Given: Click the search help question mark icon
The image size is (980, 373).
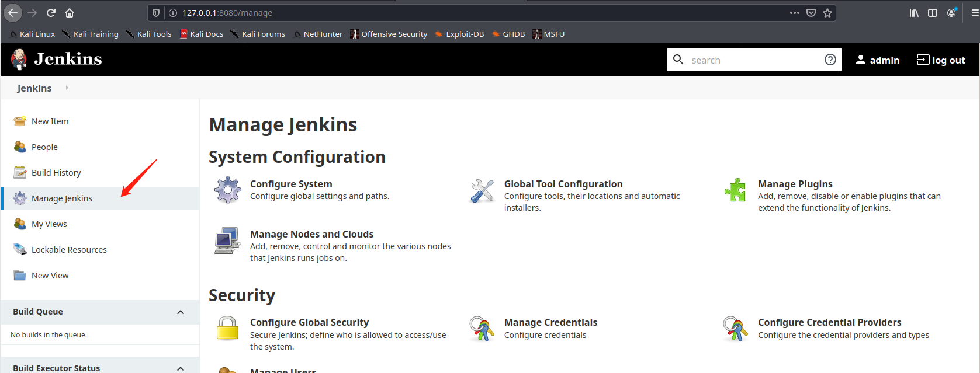Looking at the screenshot, I should (x=830, y=60).
